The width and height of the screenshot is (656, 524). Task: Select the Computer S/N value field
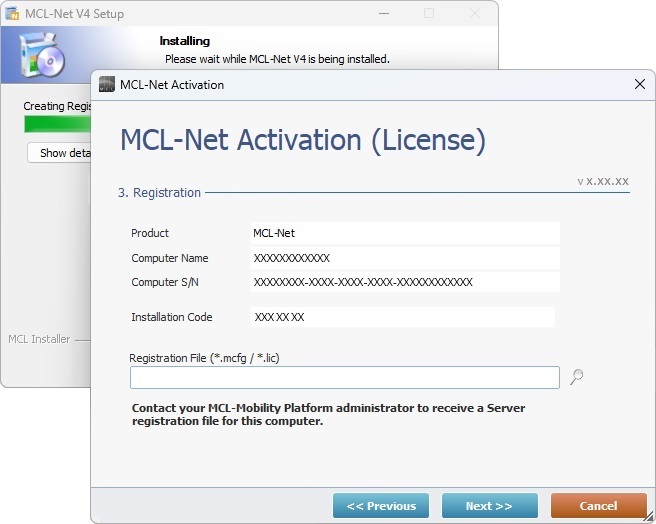click(405, 282)
